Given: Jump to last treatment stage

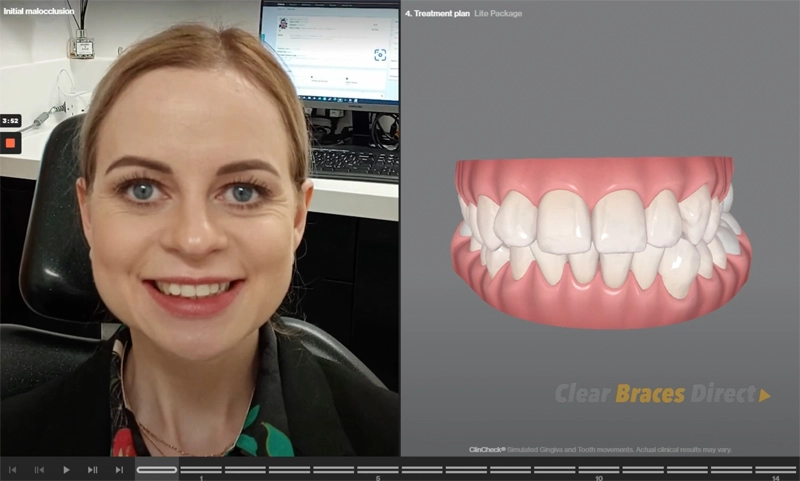Looking at the screenshot, I should 119,469.
